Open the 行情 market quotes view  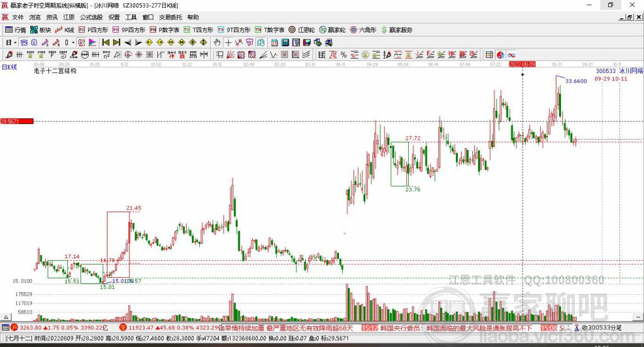point(15,30)
